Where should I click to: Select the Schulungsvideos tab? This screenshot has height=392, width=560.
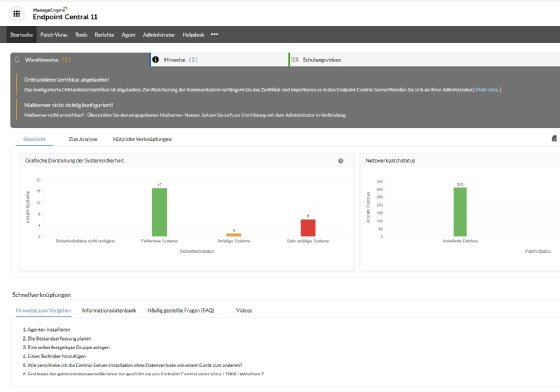(424, 60)
